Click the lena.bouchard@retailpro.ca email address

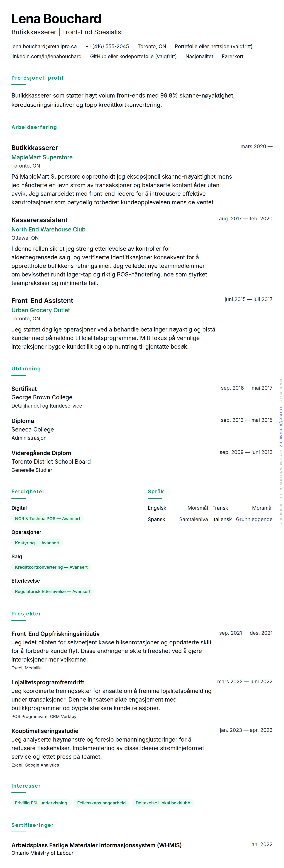click(x=44, y=46)
